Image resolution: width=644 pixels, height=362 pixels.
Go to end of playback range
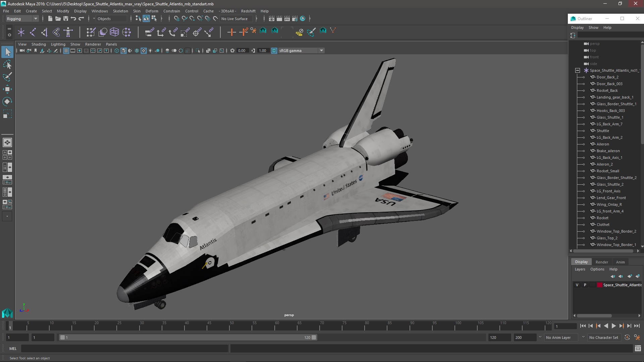[x=637, y=326]
